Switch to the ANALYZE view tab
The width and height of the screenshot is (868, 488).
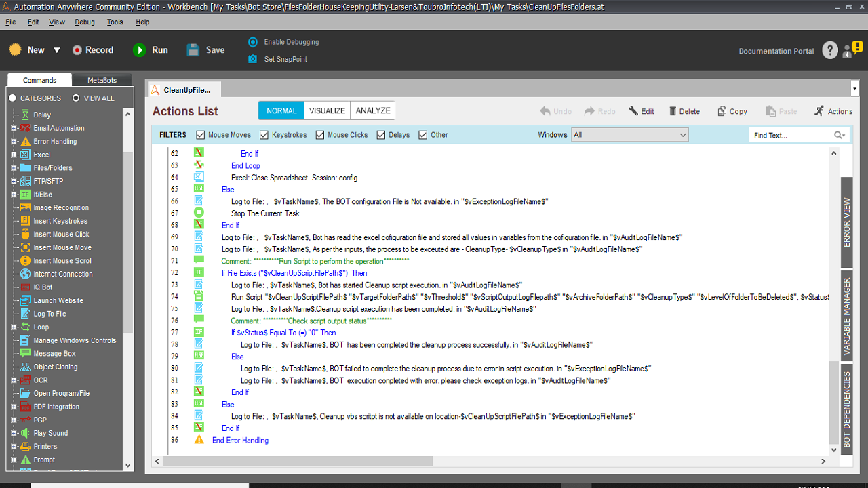(373, 111)
